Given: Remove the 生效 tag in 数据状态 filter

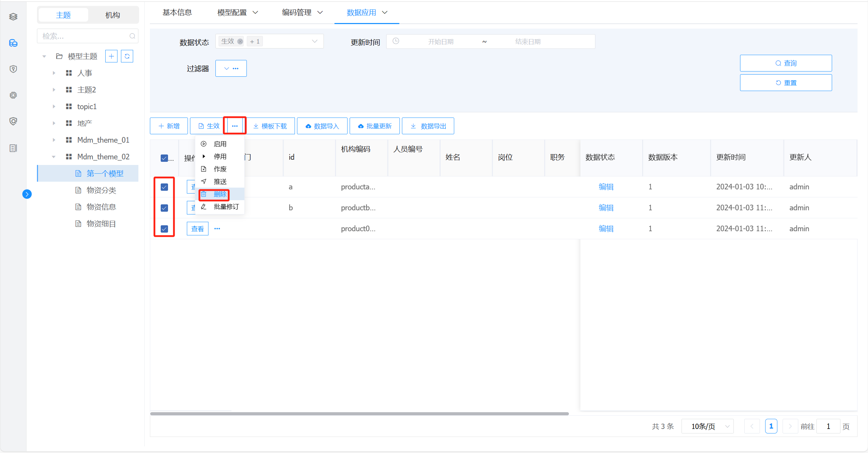Looking at the screenshot, I should tap(240, 41).
